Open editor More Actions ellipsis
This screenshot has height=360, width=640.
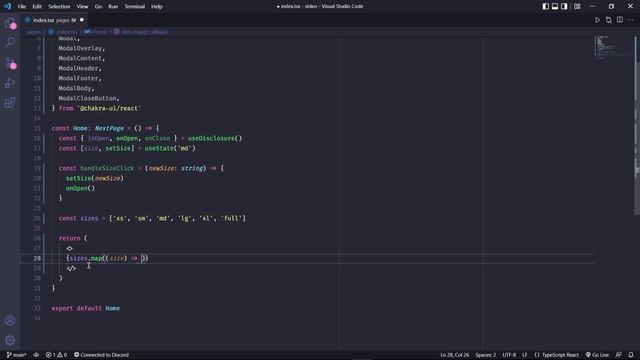[x=631, y=20]
